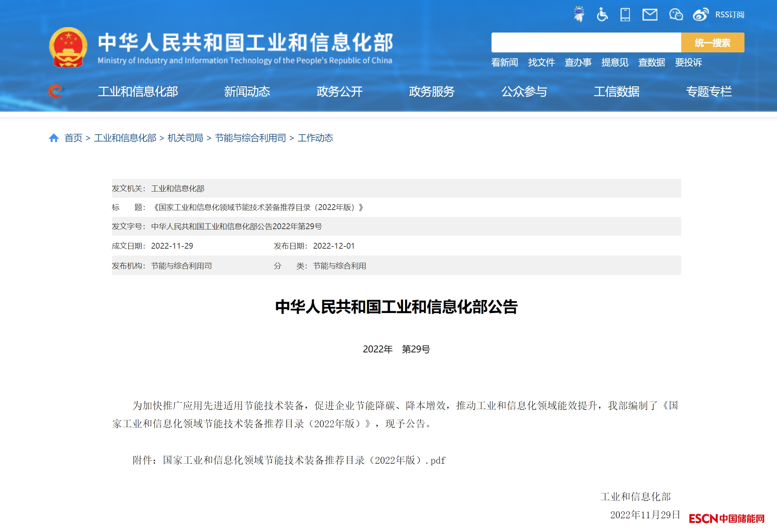Open RSS订阅 link
The image size is (777, 532).
[730, 14]
